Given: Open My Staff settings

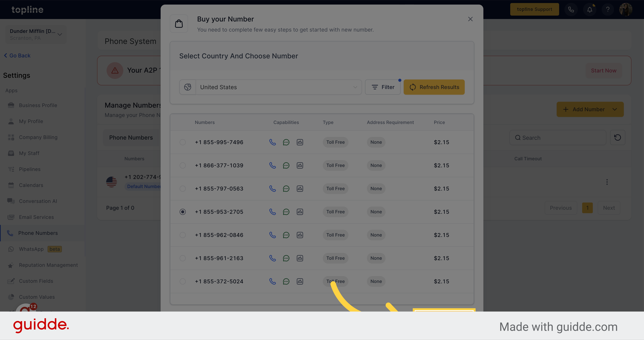Looking at the screenshot, I should 29,153.
